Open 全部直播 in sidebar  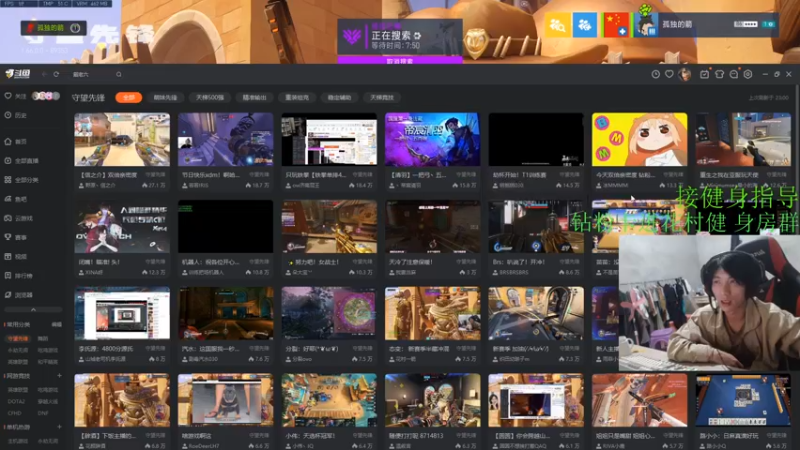pos(21,161)
